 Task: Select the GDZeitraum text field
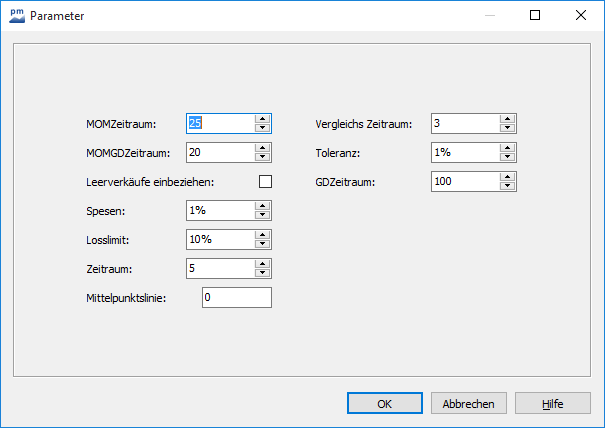(x=465, y=181)
